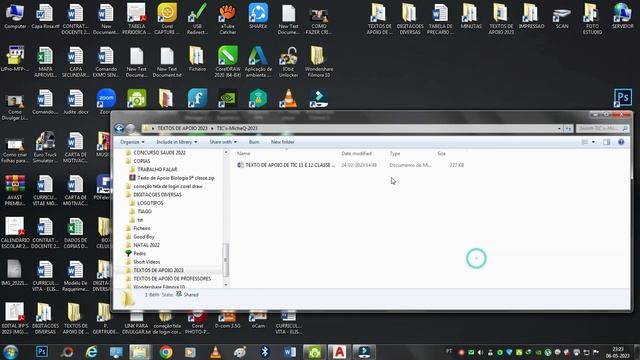Open the view options dropdown arrow

tap(593, 142)
